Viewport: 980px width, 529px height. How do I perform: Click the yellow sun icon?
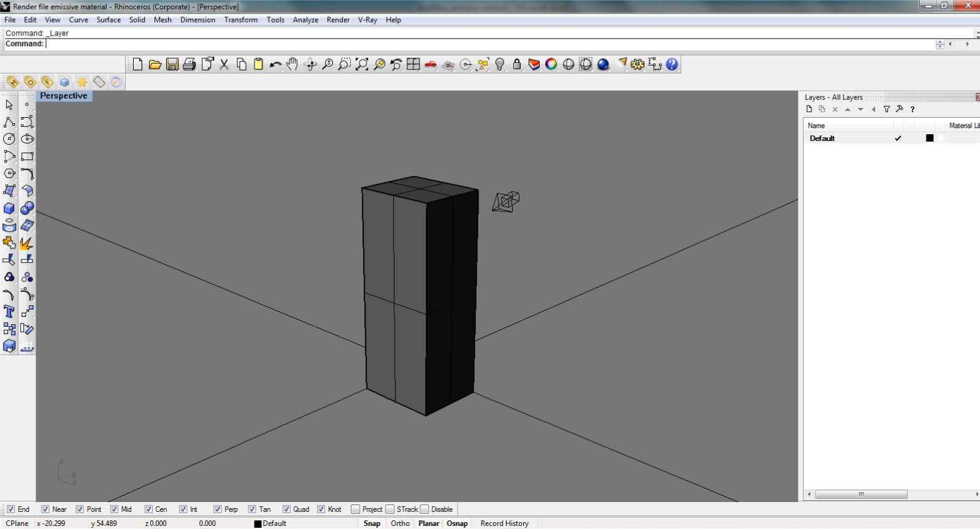[82, 82]
